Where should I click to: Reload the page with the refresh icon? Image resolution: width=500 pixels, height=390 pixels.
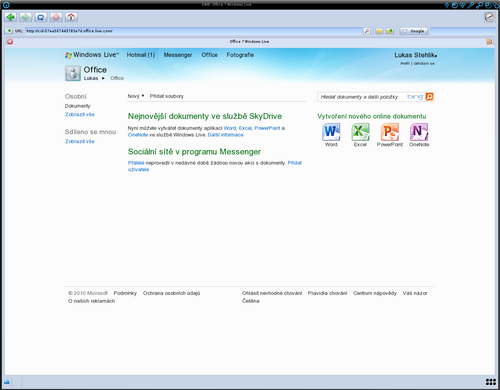coord(41,17)
